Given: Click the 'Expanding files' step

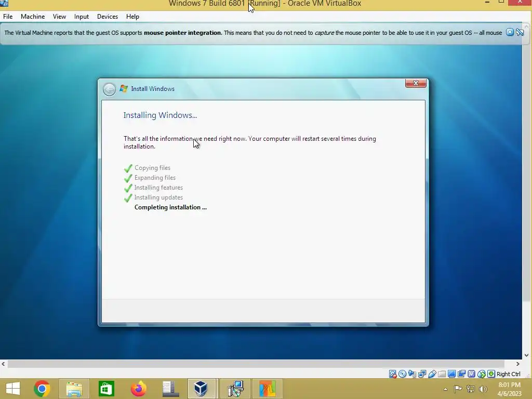Looking at the screenshot, I should (x=155, y=178).
